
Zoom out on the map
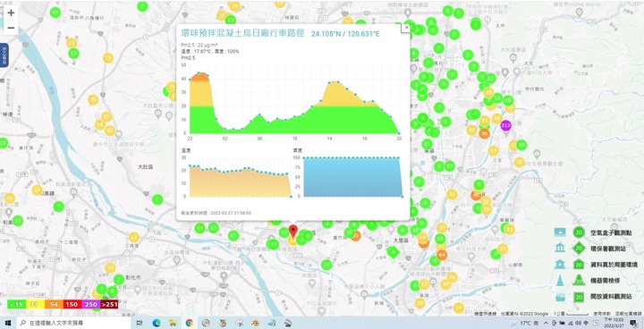pyautogui.click(x=11, y=28)
